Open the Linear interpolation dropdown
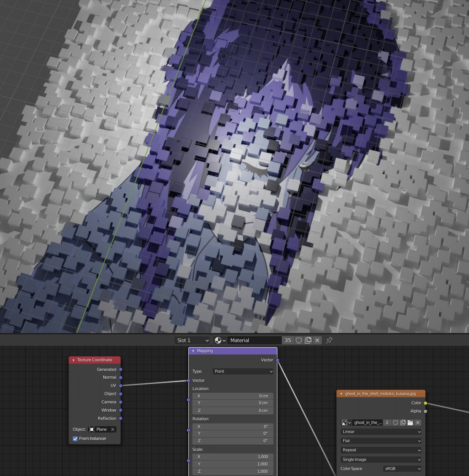Viewport: 469px width, 476px height. click(381, 432)
